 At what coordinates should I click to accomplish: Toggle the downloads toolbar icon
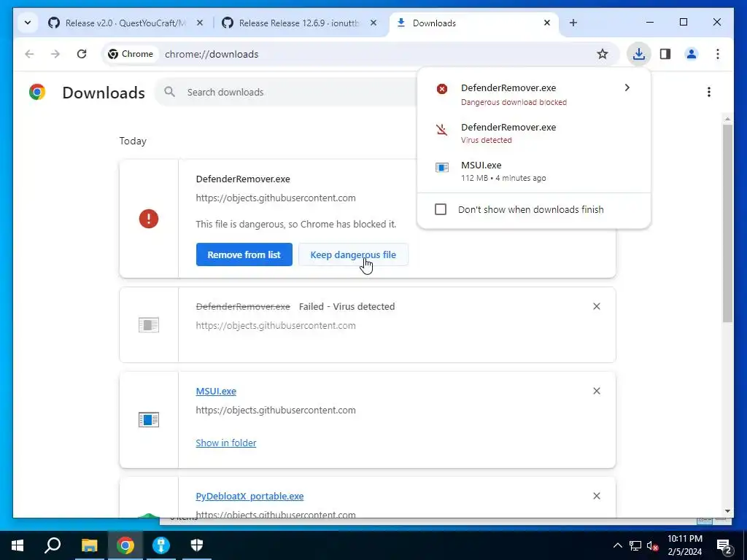pos(638,54)
